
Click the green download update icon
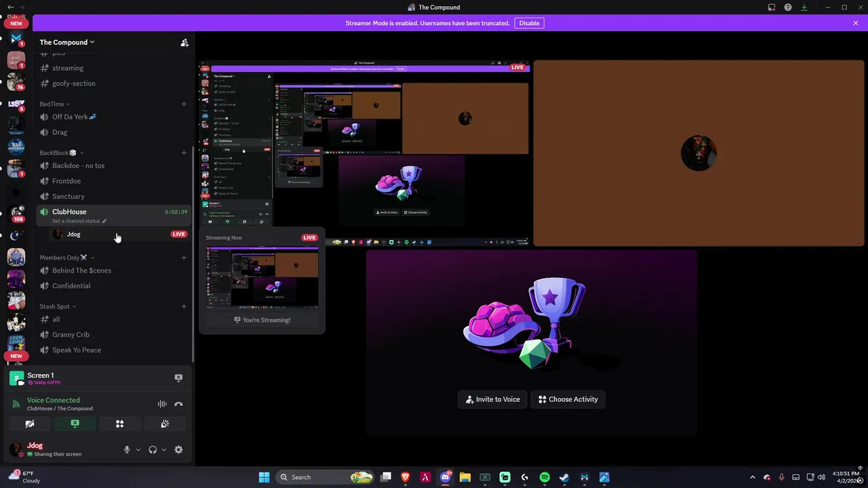[804, 7]
